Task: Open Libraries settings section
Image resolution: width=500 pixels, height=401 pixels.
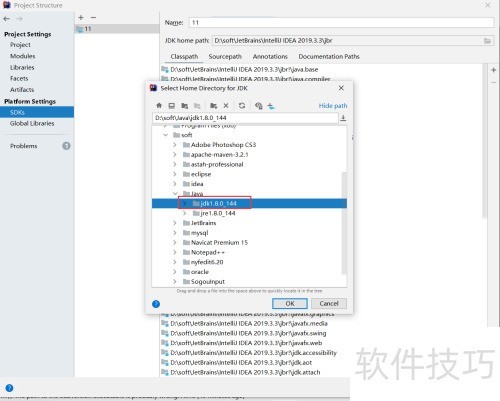Action: (x=22, y=67)
